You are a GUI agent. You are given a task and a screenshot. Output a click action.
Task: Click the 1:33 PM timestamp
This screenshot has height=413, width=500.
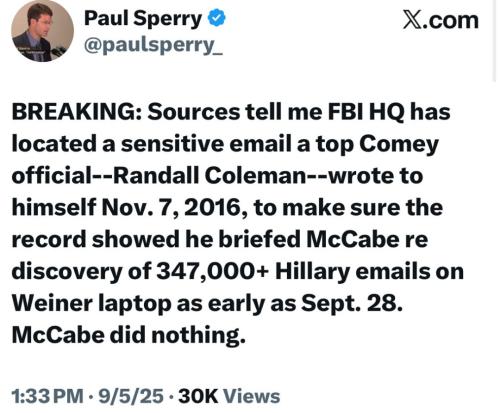(47, 396)
